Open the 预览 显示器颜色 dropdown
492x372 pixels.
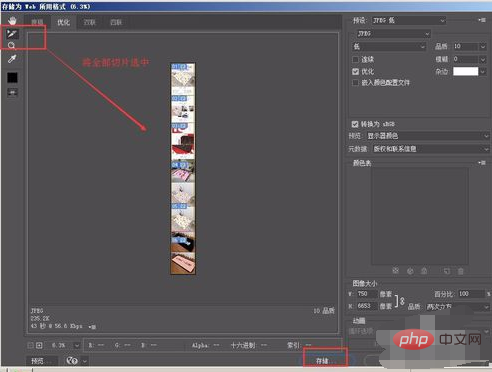(x=428, y=136)
